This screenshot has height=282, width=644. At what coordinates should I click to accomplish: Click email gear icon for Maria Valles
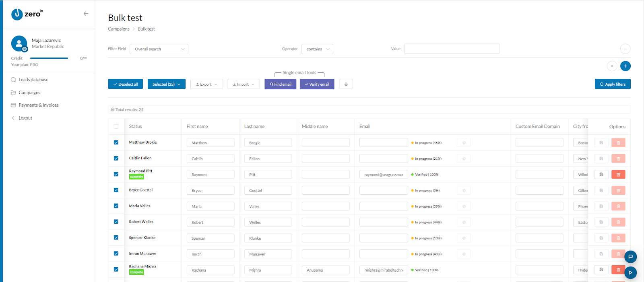pos(464,206)
